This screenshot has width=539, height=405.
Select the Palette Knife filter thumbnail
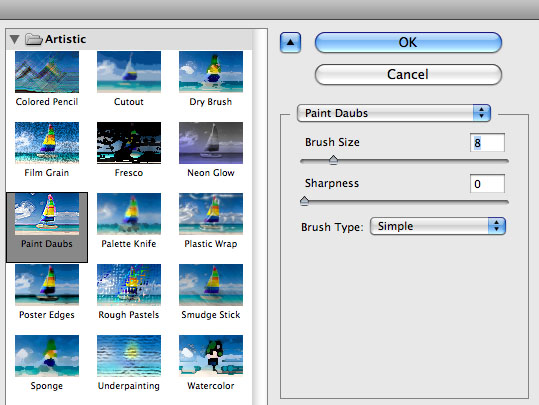(129, 214)
